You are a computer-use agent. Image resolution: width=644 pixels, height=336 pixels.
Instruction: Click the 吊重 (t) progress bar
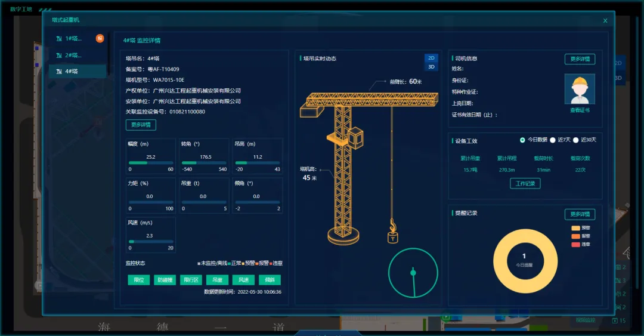point(204,202)
